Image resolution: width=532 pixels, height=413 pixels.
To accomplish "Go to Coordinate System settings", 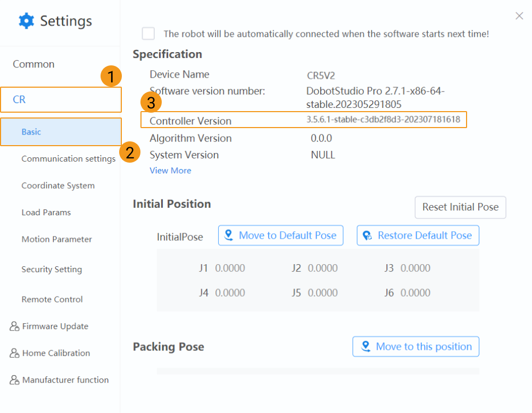I will pos(58,186).
